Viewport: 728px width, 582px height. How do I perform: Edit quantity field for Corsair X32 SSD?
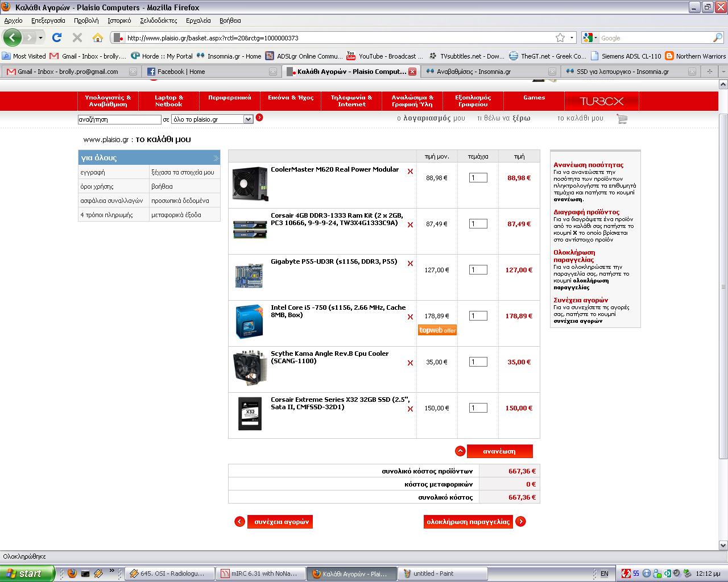(478, 408)
